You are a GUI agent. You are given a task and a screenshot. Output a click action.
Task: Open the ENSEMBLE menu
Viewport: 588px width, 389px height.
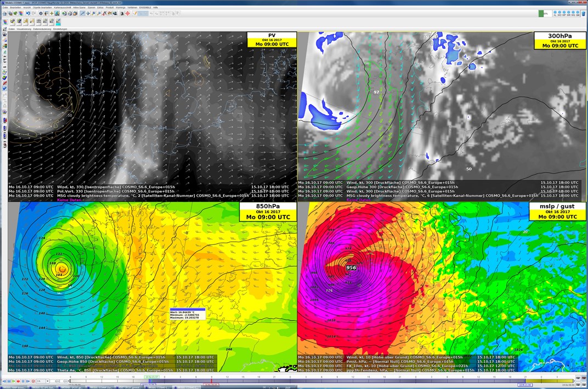[145, 8]
